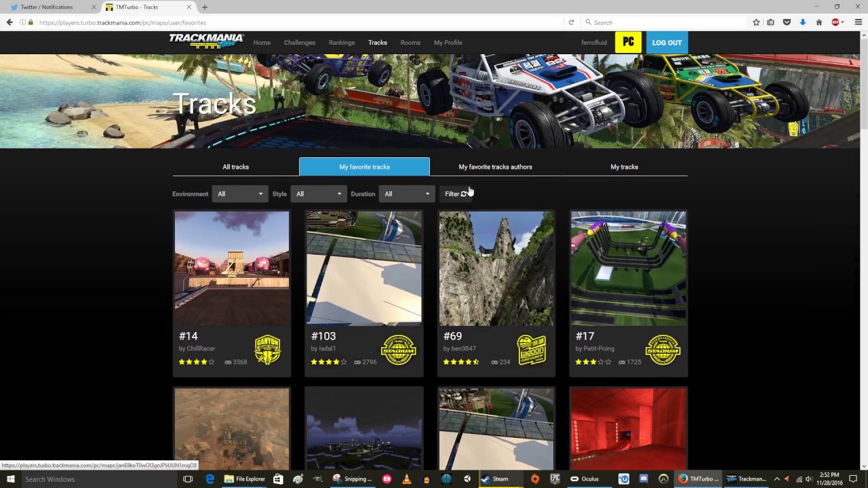Open track #17 thumbnail by Petit-Poing
868x488 pixels.
coord(629,268)
